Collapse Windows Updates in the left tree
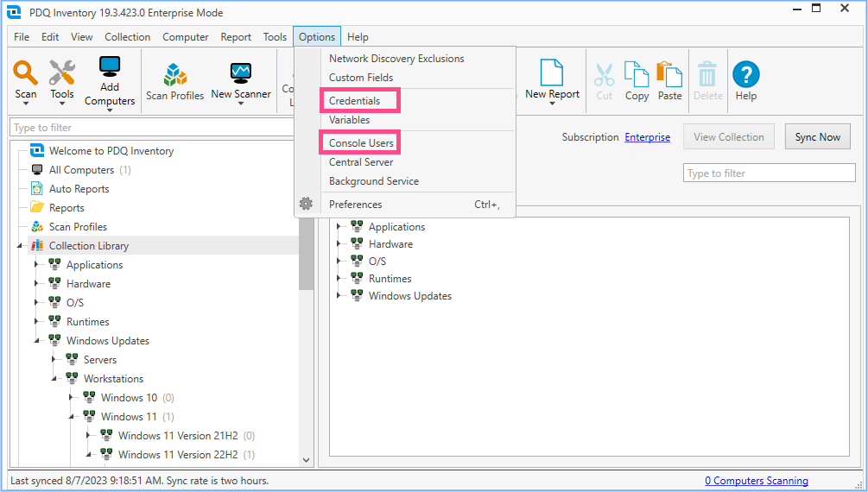The height and width of the screenshot is (492, 868). tap(36, 340)
